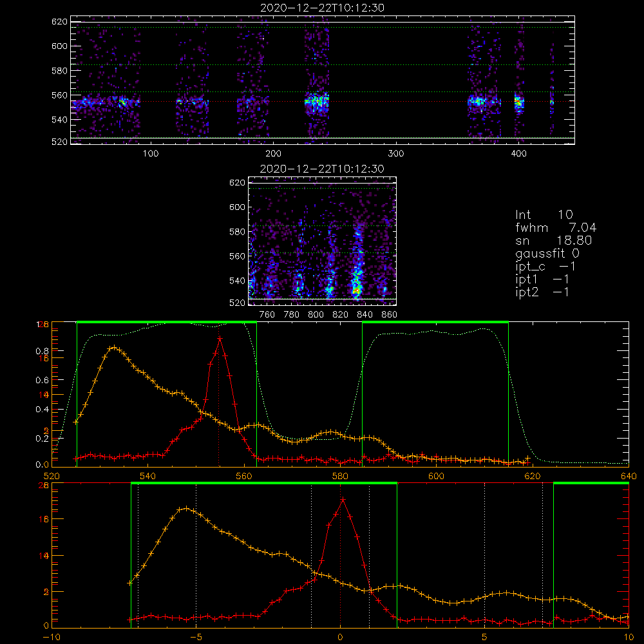
Task: Click y-axis label 580 on top spectrogram
Action: (x=59, y=70)
